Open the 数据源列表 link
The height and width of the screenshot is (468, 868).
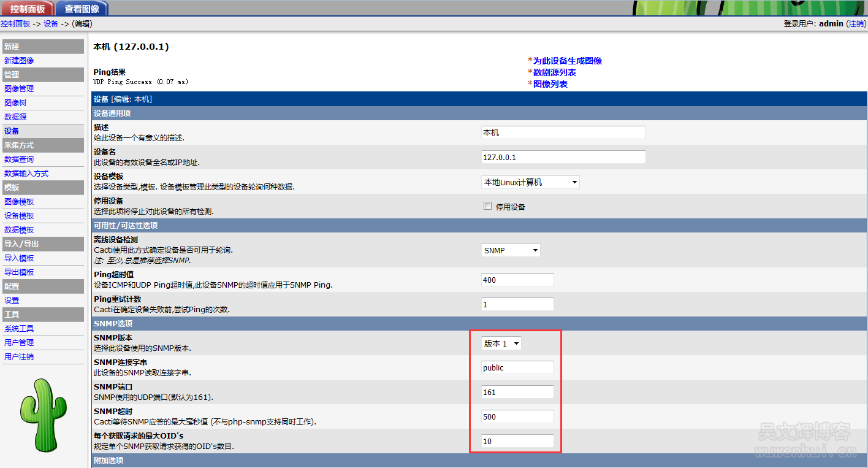click(x=554, y=72)
